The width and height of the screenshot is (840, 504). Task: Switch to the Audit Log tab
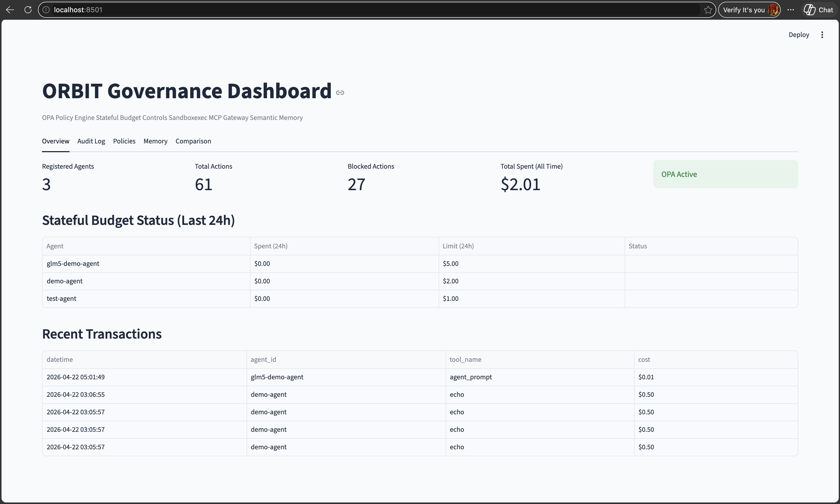coord(91,141)
